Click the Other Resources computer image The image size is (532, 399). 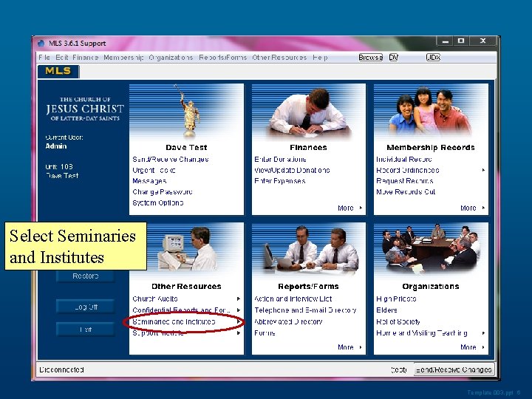click(188, 250)
